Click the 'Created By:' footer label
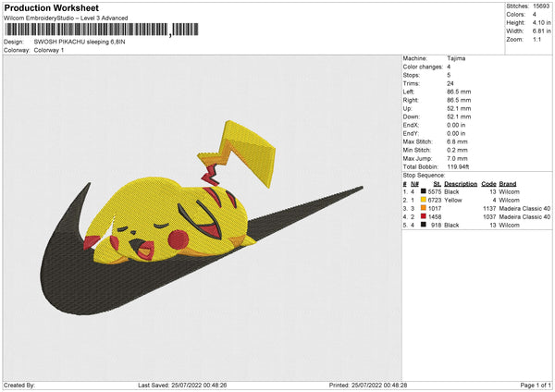555x392 pixels. (19, 386)
